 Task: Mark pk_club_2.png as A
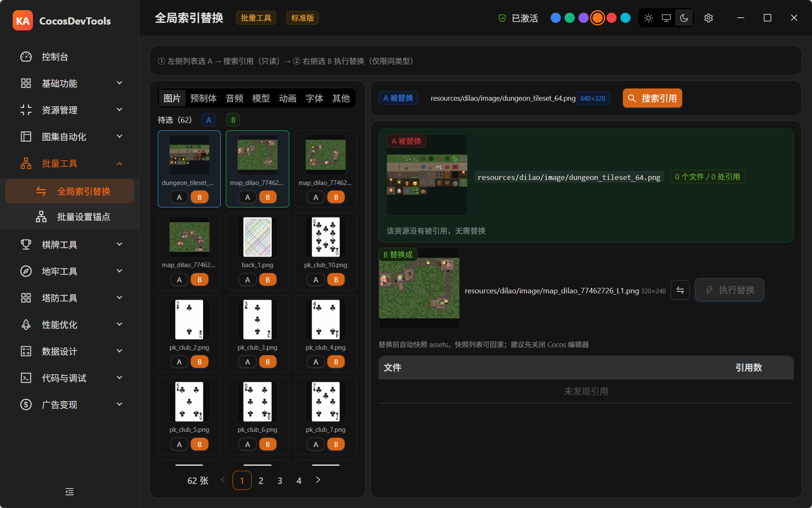[x=179, y=362]
